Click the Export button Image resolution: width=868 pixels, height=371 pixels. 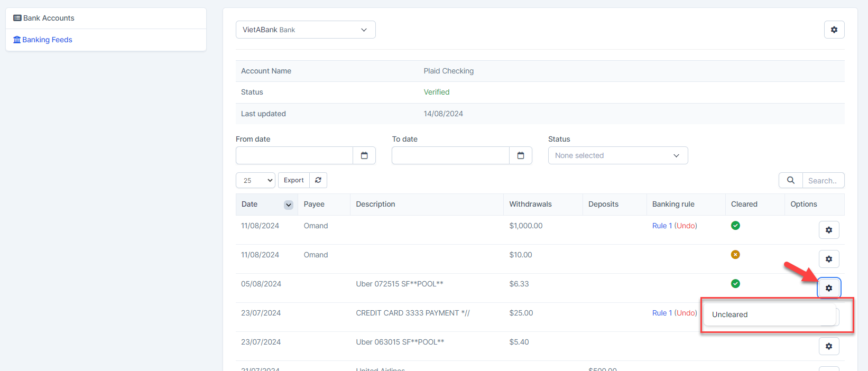point(293,180)
